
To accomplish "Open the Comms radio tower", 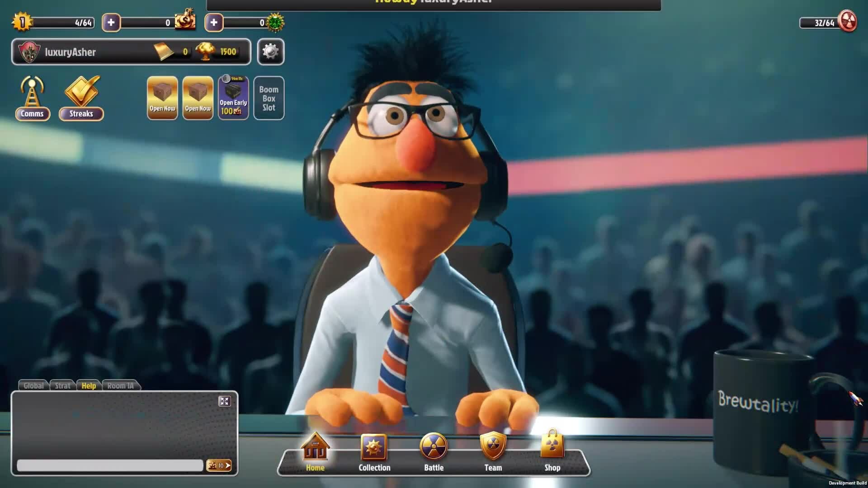I will pos(32,98).
